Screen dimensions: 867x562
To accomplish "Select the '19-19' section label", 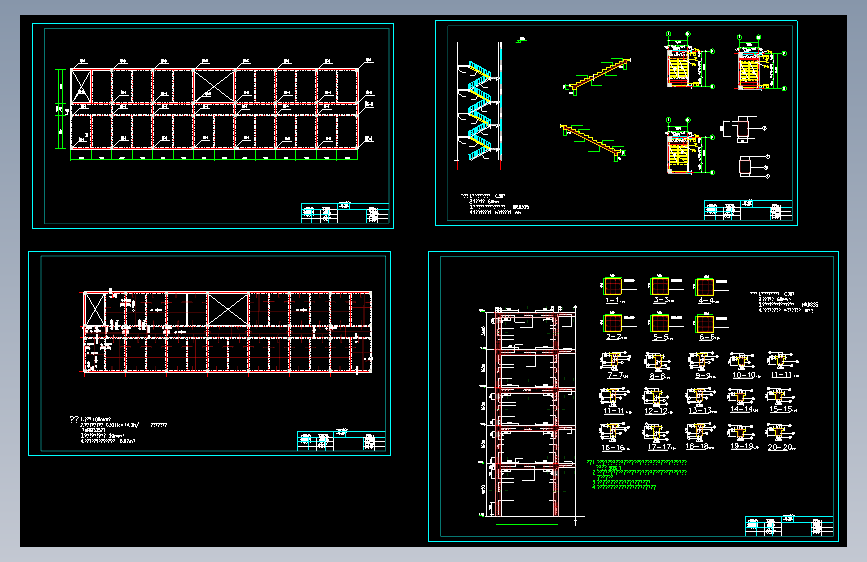I will click(x=743, y=446).
